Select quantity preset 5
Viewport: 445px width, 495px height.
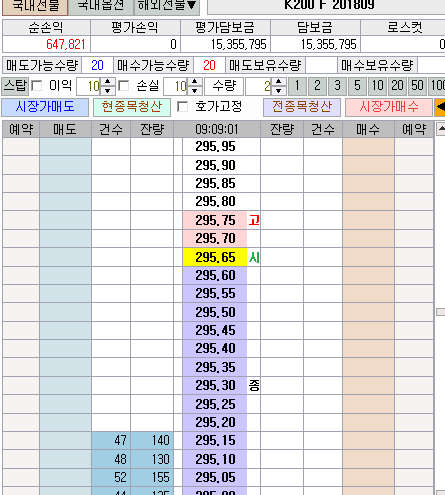[x=357, y=86]
